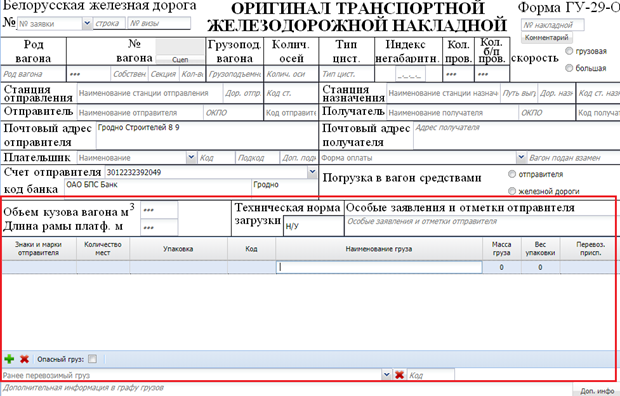This screenshot has width=620, height=396.
Task: Select the большая speed radio button
Action: click(x=569, y=68)
